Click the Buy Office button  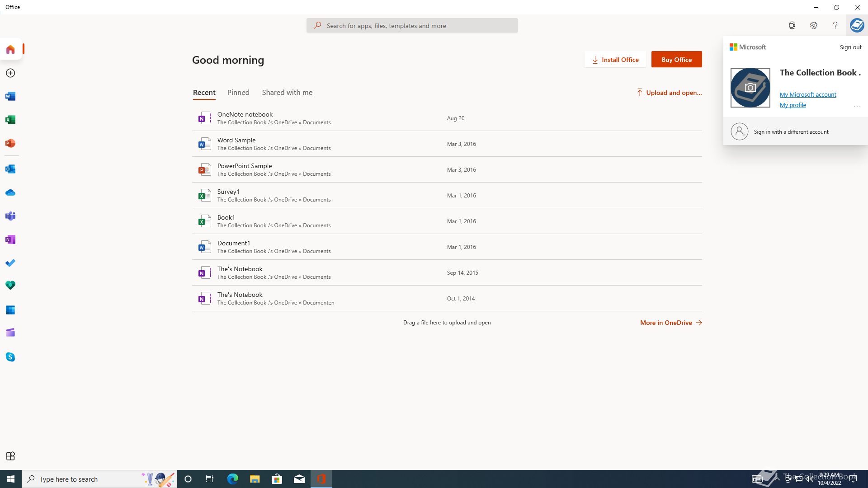(x=676, y=60)
